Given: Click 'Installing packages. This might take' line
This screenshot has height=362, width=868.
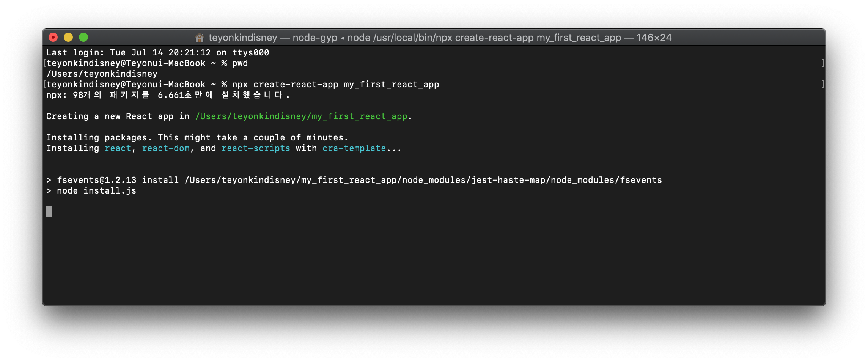Looking at the screenshot, I should pyautogui.click(x=197, y=138).
